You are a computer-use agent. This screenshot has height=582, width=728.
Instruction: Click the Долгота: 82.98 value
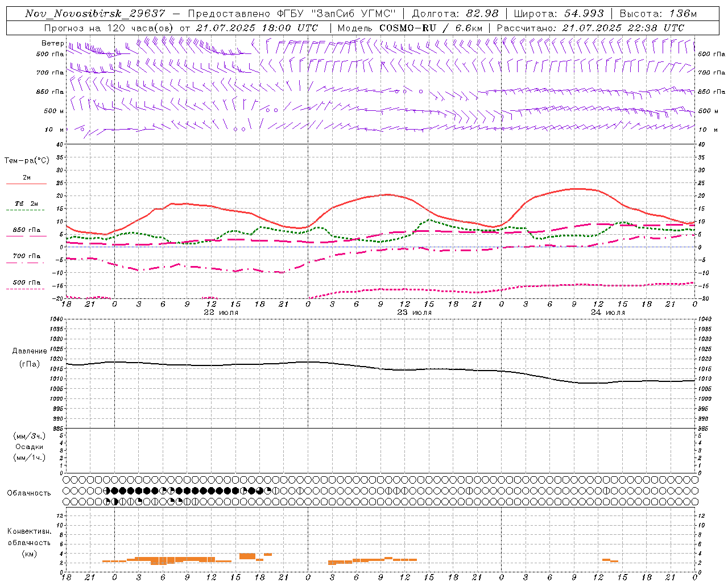pyautogui.click(x=456, y=14)
